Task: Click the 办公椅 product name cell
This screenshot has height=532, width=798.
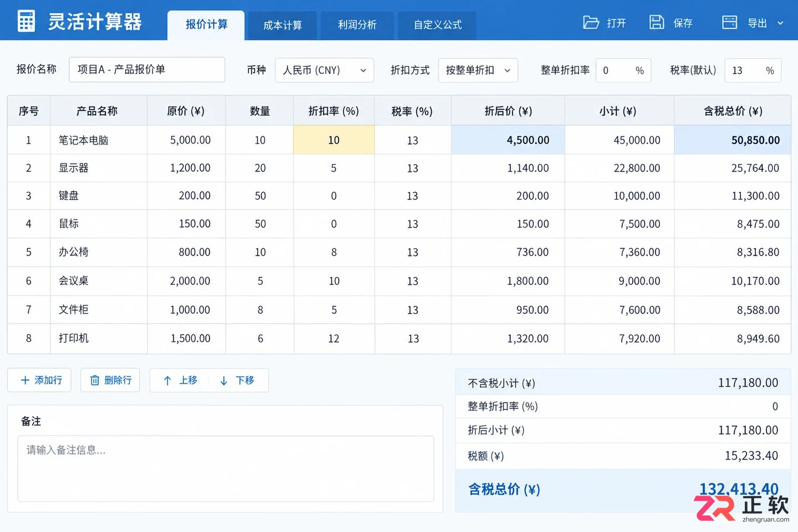Action: (x=99, y=252)
